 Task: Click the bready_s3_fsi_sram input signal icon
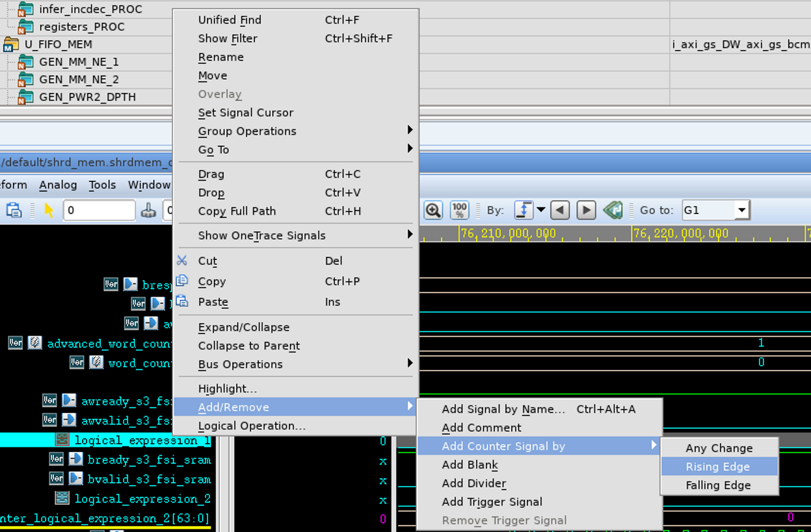tap(76, 459)
